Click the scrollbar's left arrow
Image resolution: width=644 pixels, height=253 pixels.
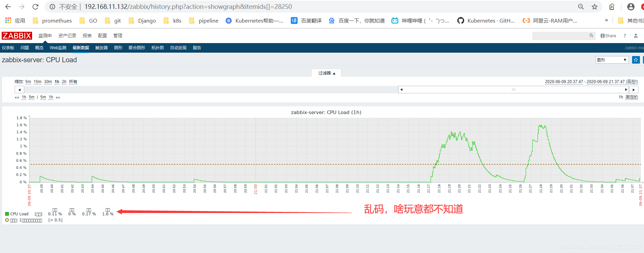(401, 90)
